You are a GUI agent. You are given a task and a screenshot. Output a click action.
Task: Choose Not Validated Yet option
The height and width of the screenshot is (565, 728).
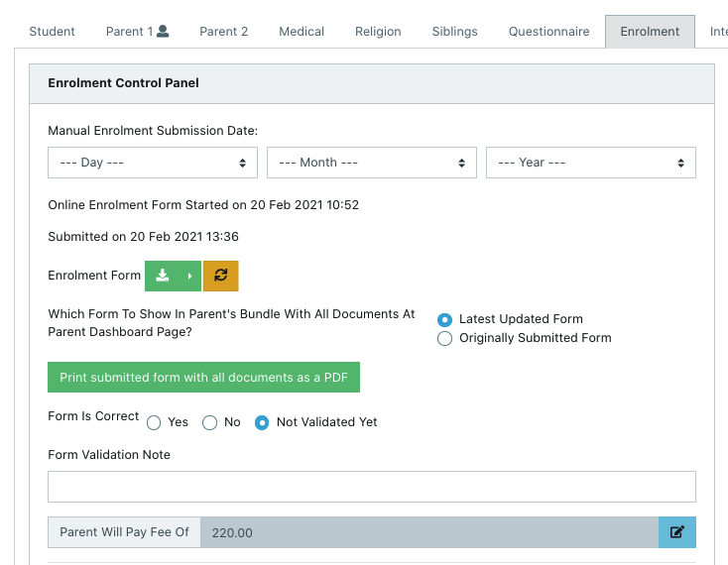coord(262,422)
